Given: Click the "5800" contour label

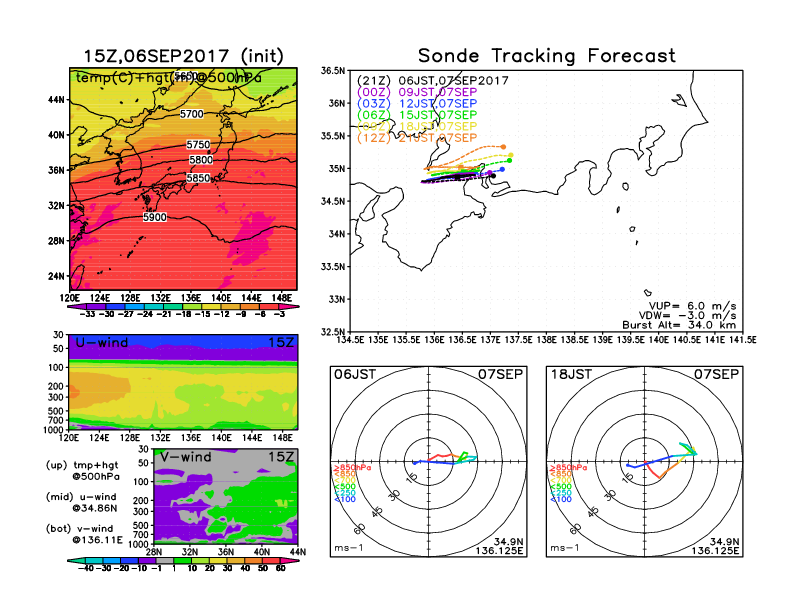Looking at the screenshot, I should point(201,160).
